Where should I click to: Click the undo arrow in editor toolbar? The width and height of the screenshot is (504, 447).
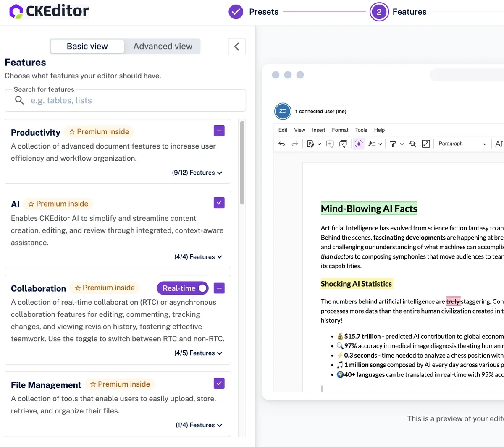point(282,144)
